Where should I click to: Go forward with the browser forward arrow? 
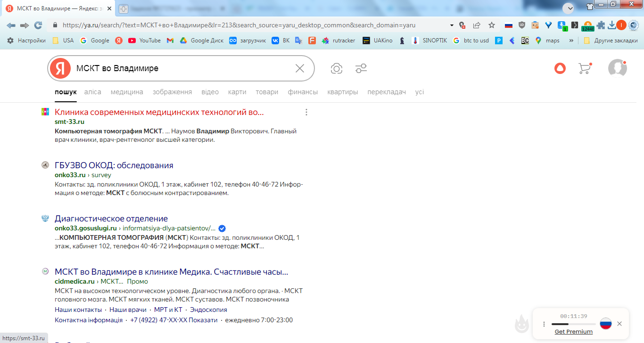pyautogui.click(x=25, y=25)
